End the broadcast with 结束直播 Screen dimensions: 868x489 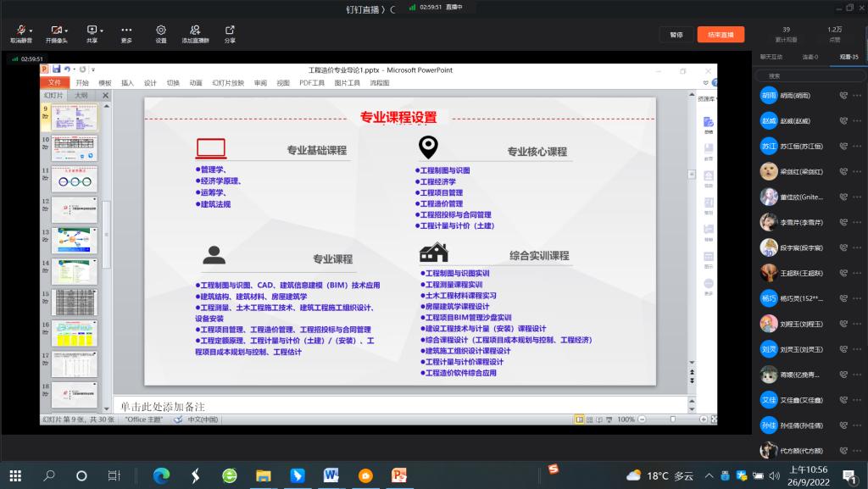[721, 35]
